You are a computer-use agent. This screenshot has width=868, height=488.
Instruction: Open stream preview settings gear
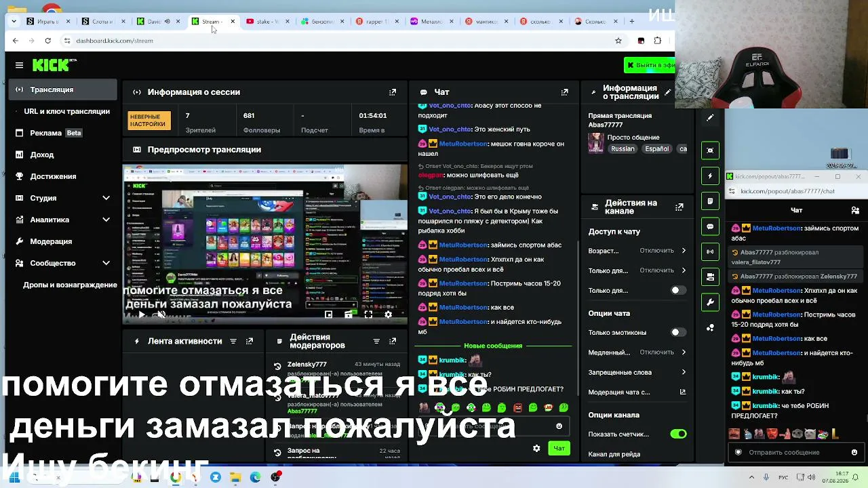(x=388, y=314)
